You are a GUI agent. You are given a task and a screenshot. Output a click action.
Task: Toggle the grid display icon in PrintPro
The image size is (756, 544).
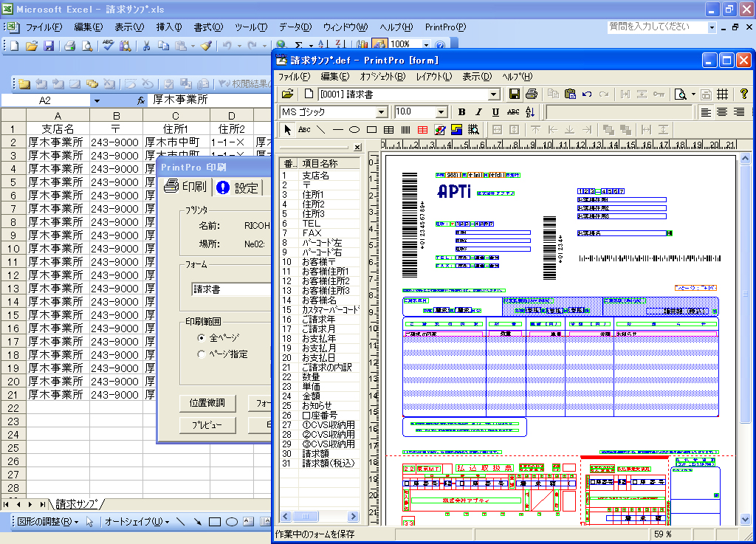(722, 94)
